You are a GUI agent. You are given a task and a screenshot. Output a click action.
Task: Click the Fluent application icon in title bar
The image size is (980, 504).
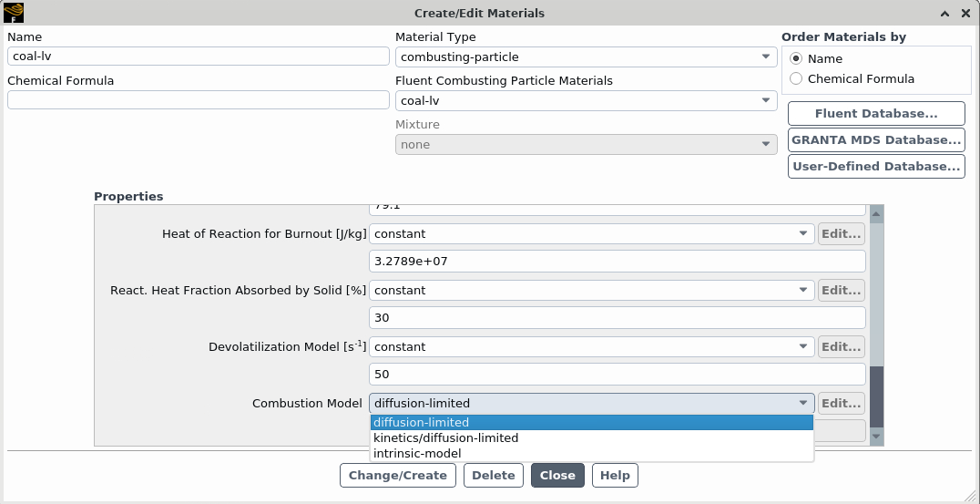[14, 13]
